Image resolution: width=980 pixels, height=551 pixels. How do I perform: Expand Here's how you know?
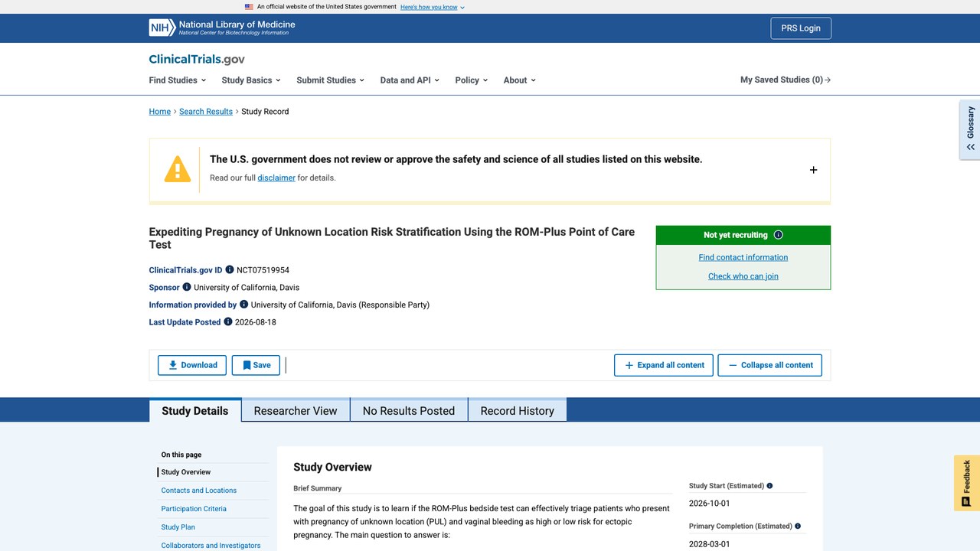(433, 7)
